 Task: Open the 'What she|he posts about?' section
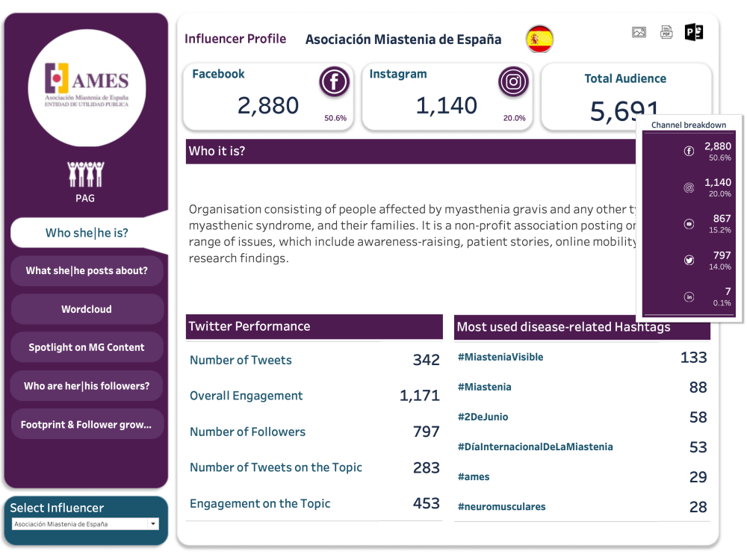87,270
